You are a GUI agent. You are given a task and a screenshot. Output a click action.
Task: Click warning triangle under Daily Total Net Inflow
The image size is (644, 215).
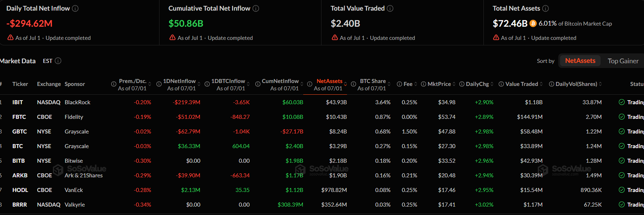[x=11, y=38]
